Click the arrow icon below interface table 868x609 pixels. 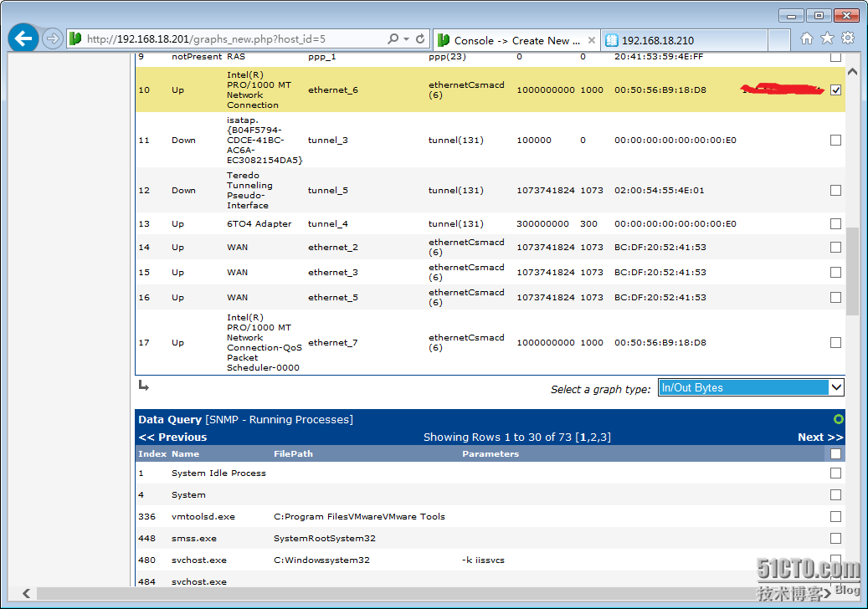point(144,386)
